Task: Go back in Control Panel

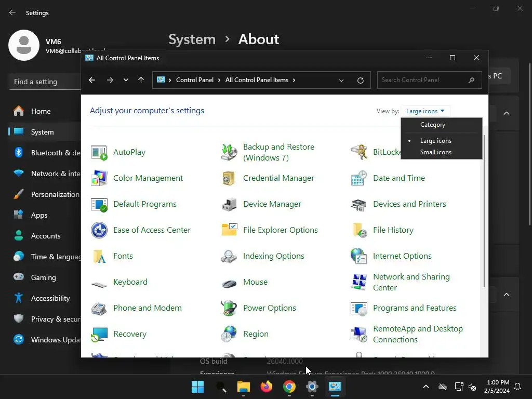Action: click(92, 80)
